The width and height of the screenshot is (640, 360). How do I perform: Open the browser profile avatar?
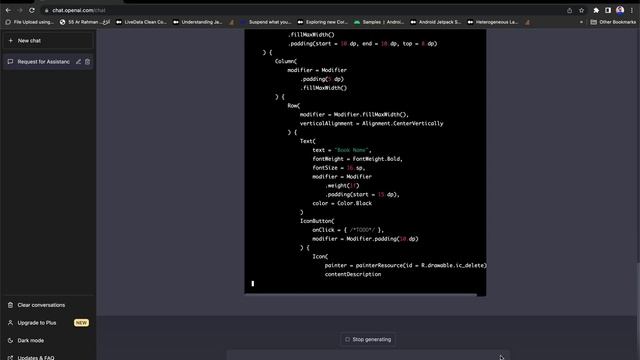click(x=620, y=10)
